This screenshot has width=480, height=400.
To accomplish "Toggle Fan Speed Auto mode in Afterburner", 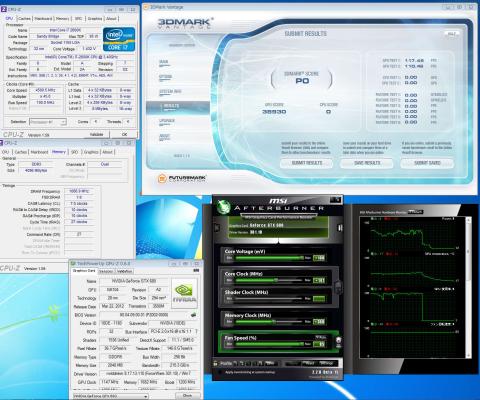I will coord(320,337).
